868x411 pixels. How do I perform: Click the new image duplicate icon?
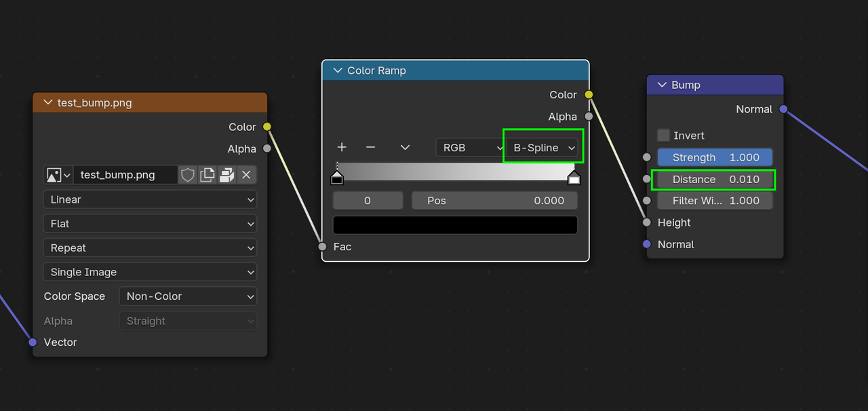pos(208,175)
